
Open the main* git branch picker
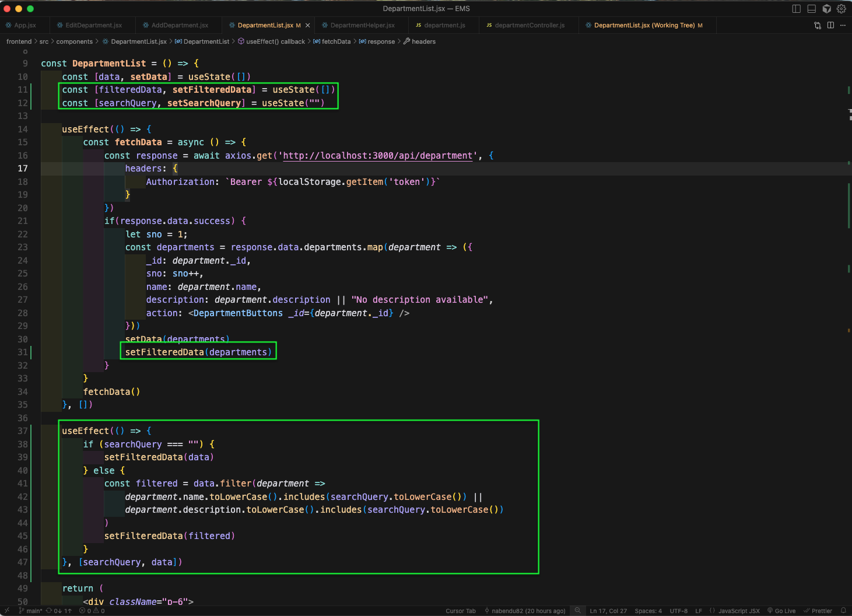click(x=31, y=611)
